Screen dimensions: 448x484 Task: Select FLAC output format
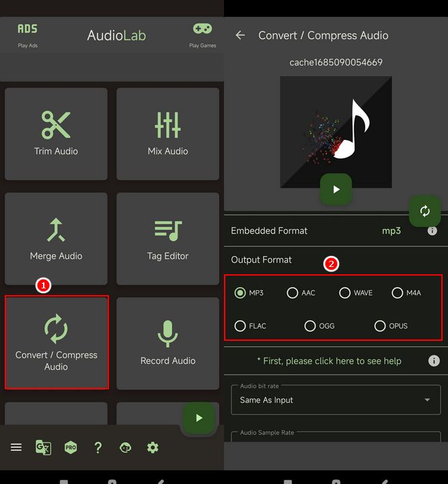[250, 325]
